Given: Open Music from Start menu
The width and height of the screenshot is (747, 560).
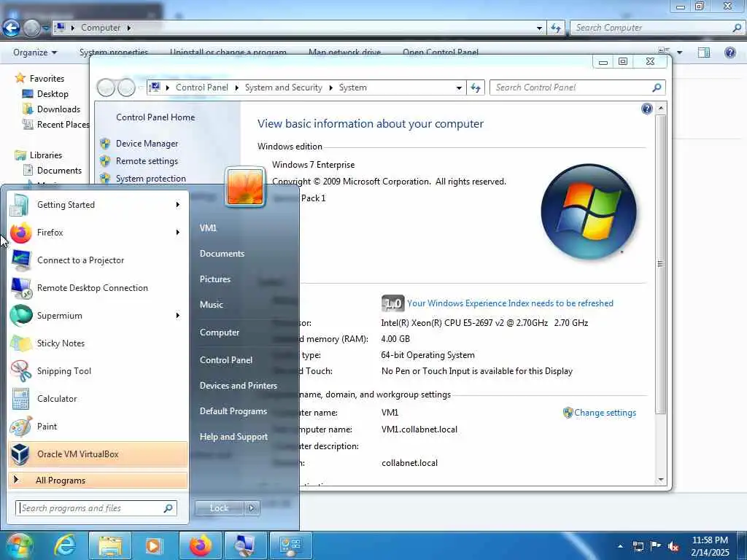Looking at the screenshot, I should pyautogui.click(x=211, y=305).
